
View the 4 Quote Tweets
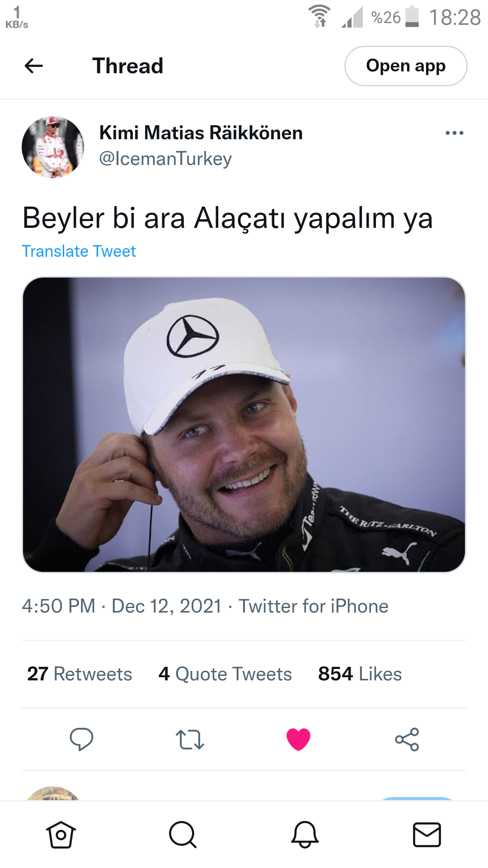click(x=225, y=674)
